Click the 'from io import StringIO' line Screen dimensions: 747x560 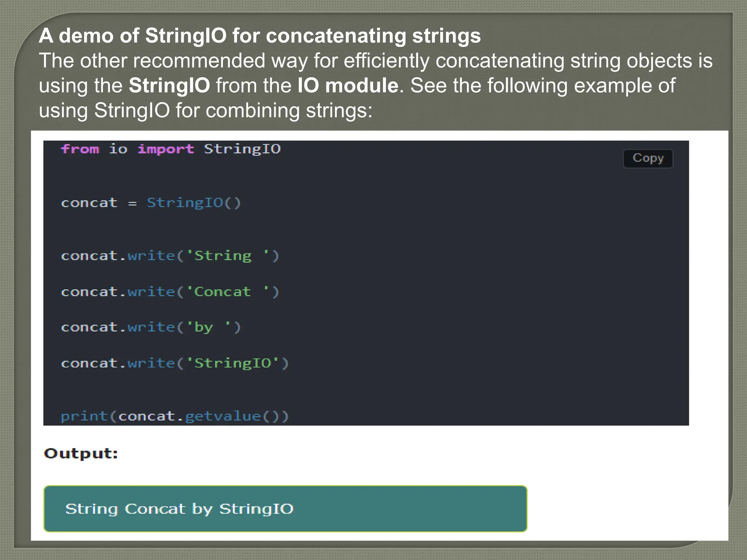coord(171,149)
